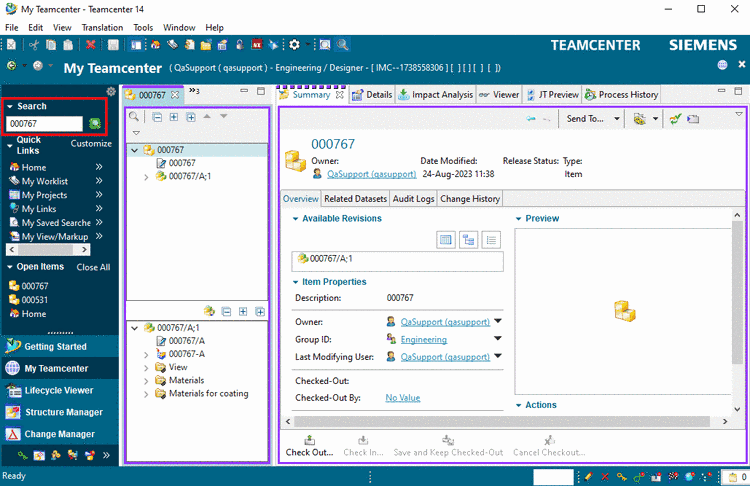Viewport: 750px width, 486px height.
Task: Click the green check icon near Send To
Action: click(x=675, y=119)
